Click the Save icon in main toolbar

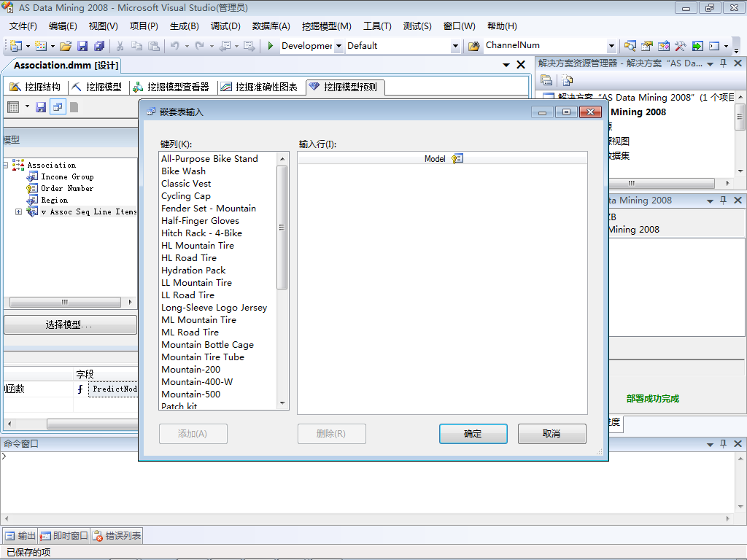[x=82, y=46]
